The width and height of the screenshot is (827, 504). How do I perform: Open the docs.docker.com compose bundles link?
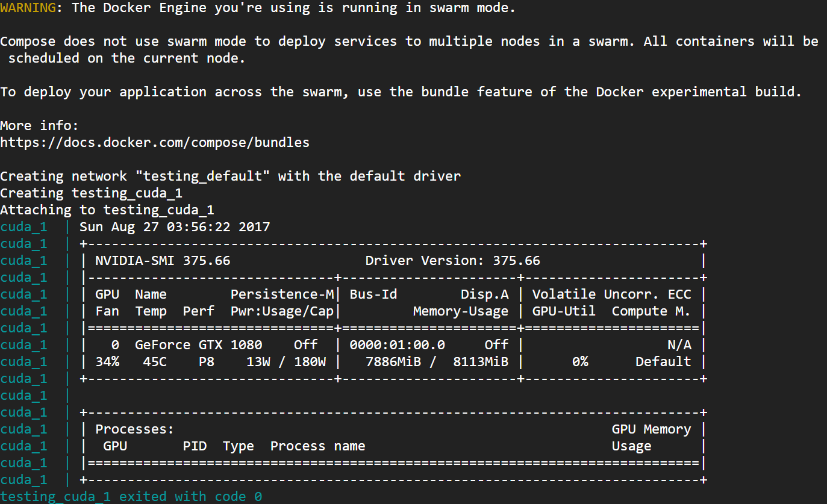click(x=155, y=143)
